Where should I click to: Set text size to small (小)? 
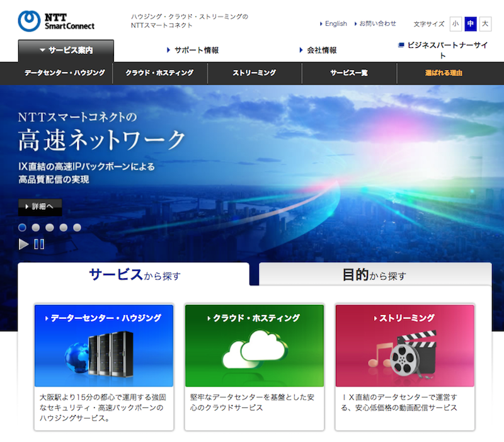point(455,24)
